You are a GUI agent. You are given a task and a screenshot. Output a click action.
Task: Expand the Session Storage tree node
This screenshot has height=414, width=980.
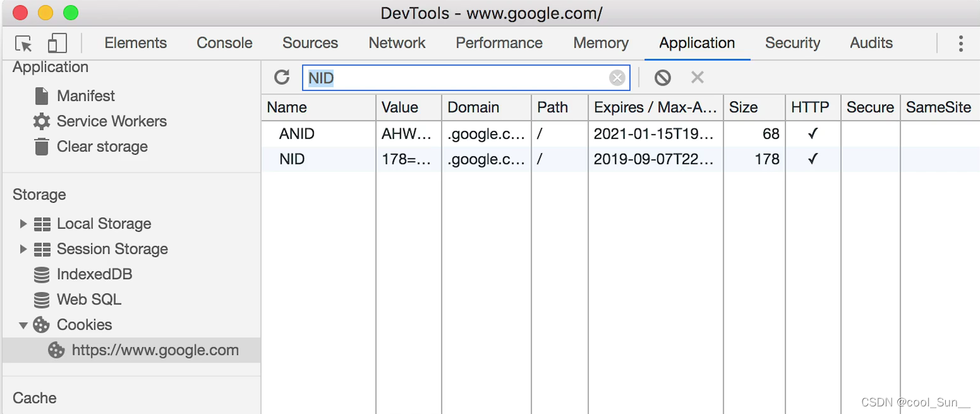[23, 249]
